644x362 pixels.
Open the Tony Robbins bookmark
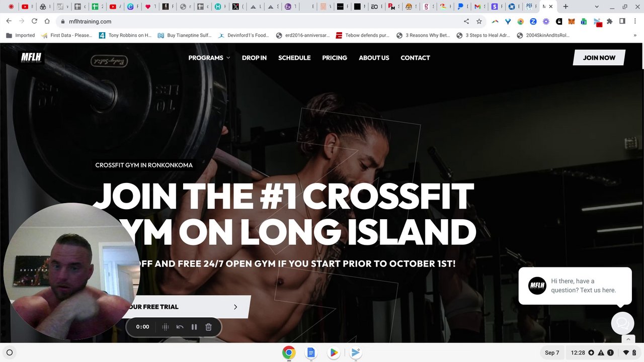coord(125,35)
